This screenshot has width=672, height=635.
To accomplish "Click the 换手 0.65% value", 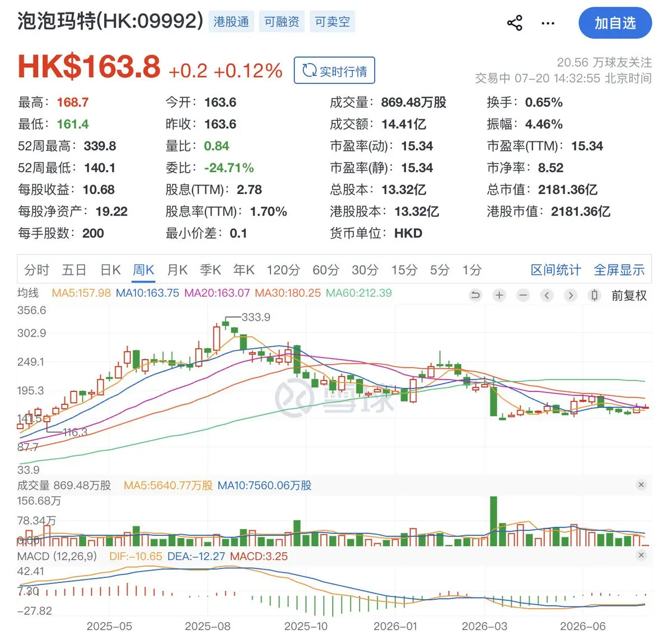I will point(544,102).
